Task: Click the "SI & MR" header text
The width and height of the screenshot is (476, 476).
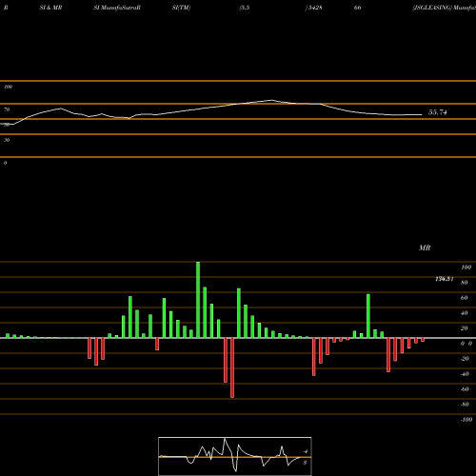Action: [50, 8]
